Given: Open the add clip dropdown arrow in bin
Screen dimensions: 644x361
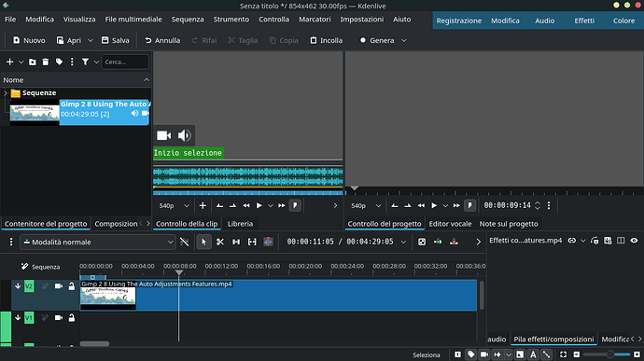Looking at the screenshot, I should tap(21, 62).
